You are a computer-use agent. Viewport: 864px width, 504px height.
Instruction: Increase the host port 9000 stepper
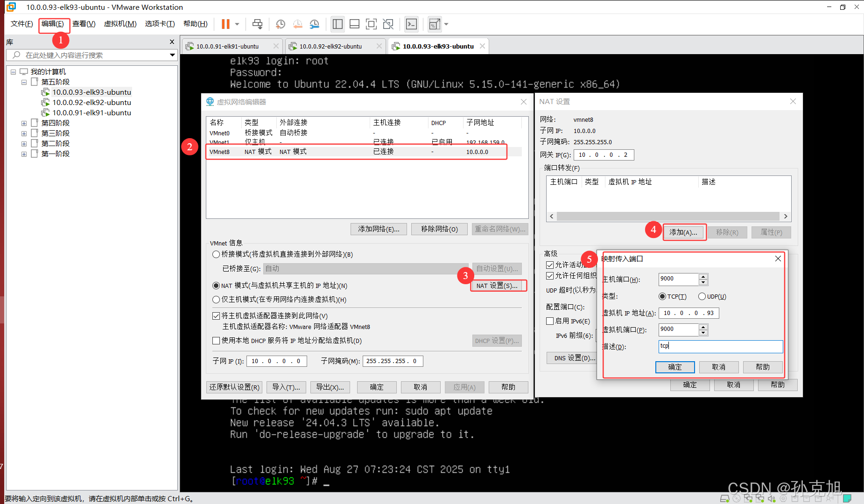click(x=703, y=276)
